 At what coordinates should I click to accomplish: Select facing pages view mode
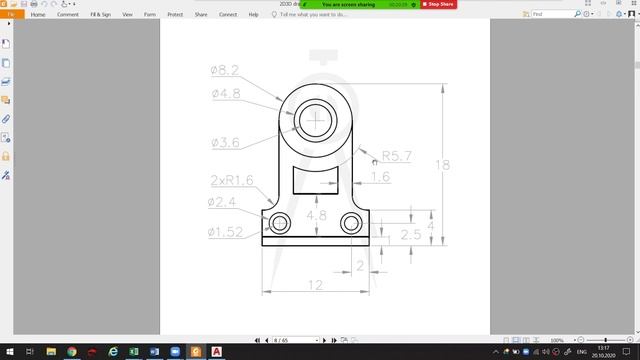tap(526, 340)
